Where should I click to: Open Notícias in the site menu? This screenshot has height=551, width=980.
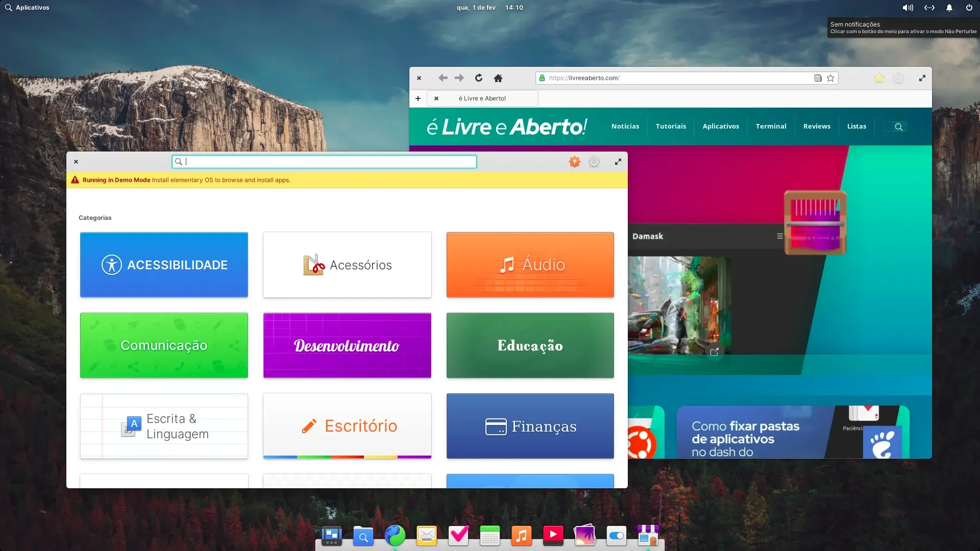click(625, 127)
